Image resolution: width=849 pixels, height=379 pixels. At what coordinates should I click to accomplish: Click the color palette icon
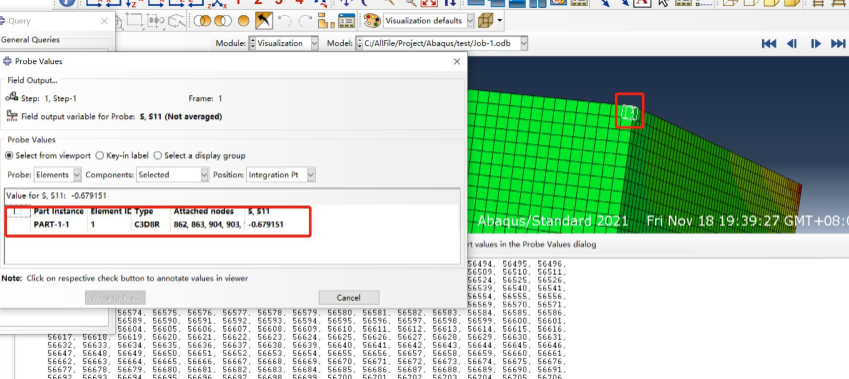tap(372, 21)
